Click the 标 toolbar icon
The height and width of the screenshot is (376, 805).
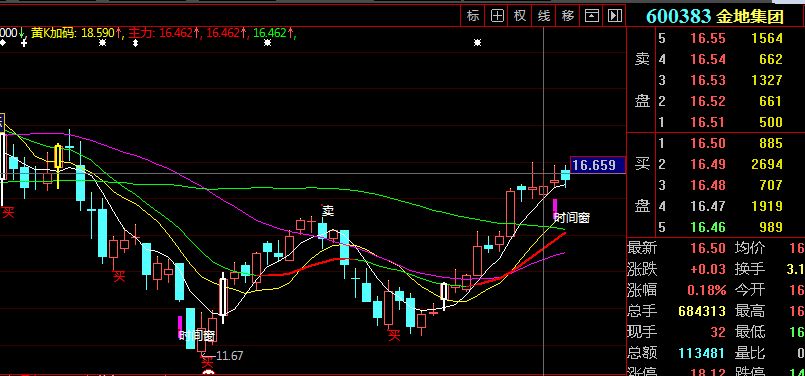[x=473, y=16]
